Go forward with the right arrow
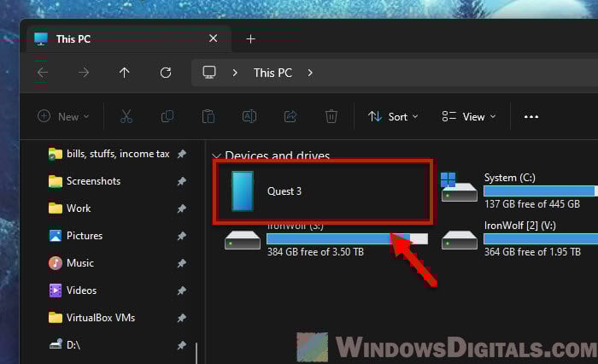598x364 pixels. point(84,72)
